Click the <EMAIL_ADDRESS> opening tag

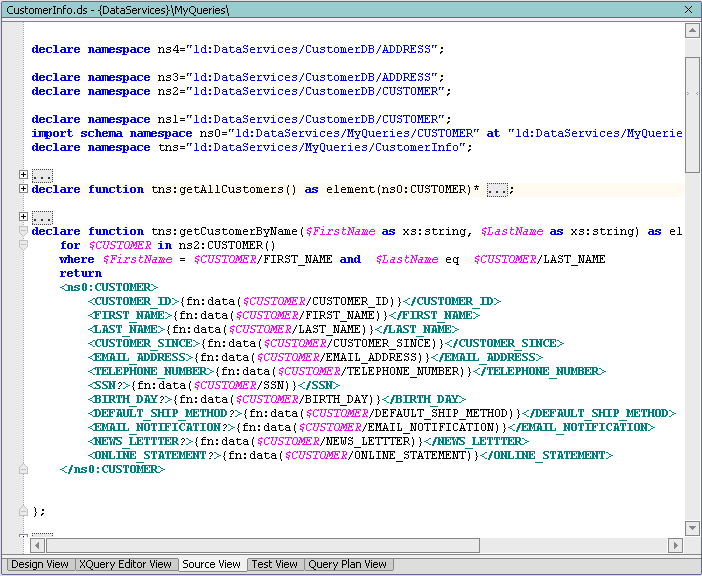pyautogui.click(x=140, y=357)
